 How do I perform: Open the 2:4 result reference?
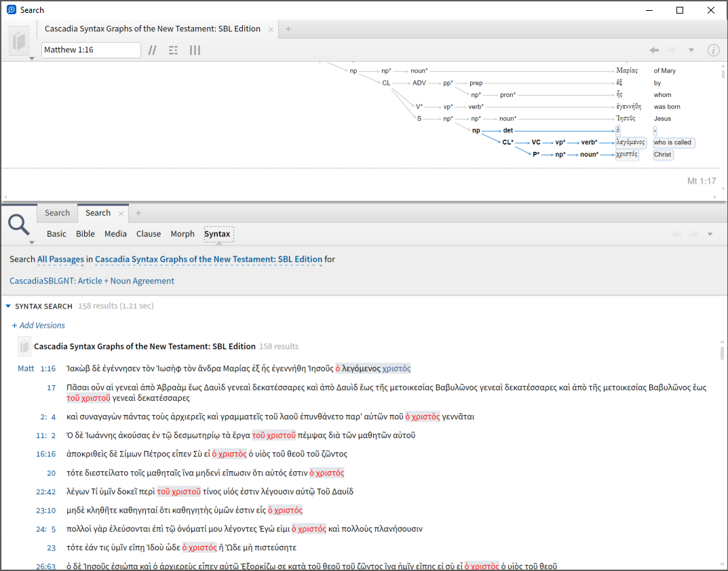coord(47,417)
